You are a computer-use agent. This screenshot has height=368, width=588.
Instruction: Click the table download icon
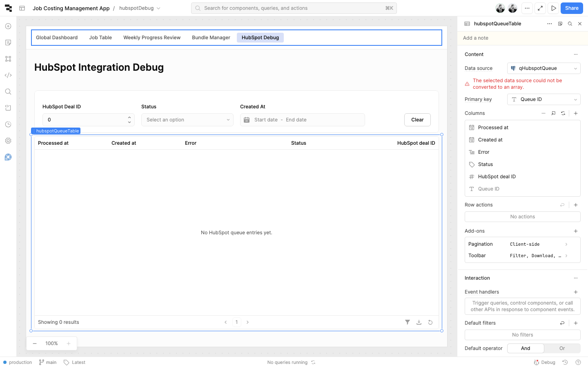[x=419, y=322]
